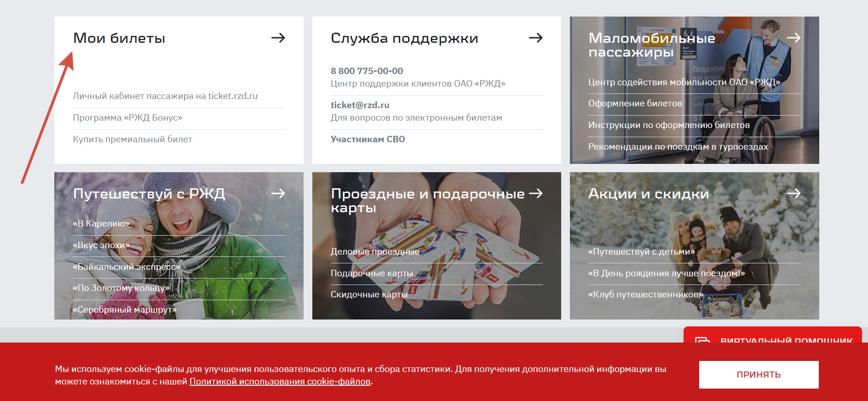The image size is (868, 401).
Task: Click the phone number 8 800 775-00-00
Action: click(x=367, y=71)
